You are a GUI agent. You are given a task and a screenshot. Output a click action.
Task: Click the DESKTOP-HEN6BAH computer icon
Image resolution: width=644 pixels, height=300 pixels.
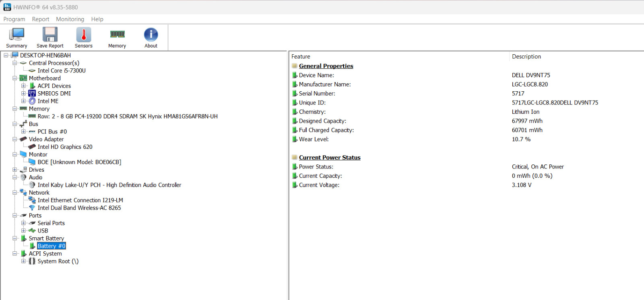pos(15,55)
